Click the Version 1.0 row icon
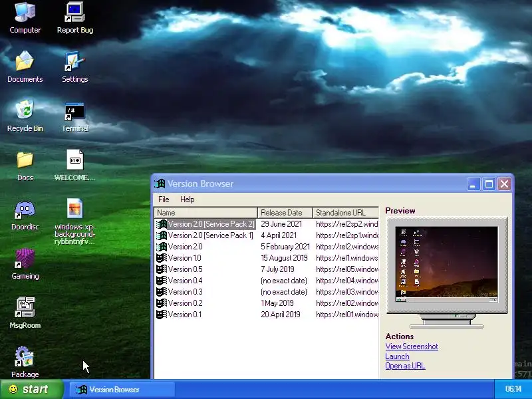Image resolution: width=532 pixels, height=399 pixels. click(x=162, y=258)
